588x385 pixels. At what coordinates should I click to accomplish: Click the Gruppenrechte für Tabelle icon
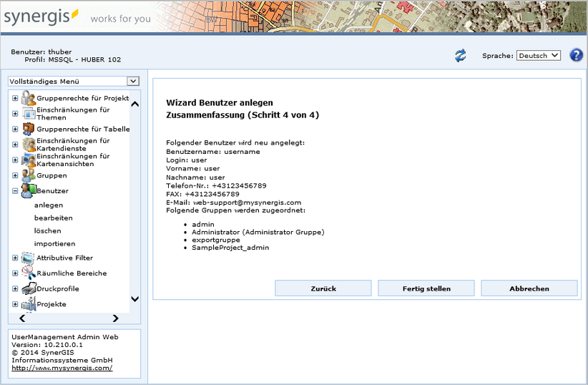[x=28, y=129]
